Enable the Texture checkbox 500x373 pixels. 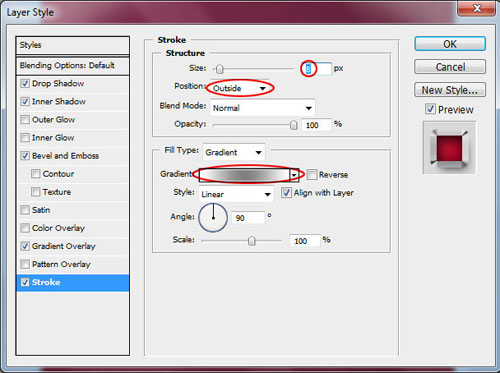tap(36, 192)
